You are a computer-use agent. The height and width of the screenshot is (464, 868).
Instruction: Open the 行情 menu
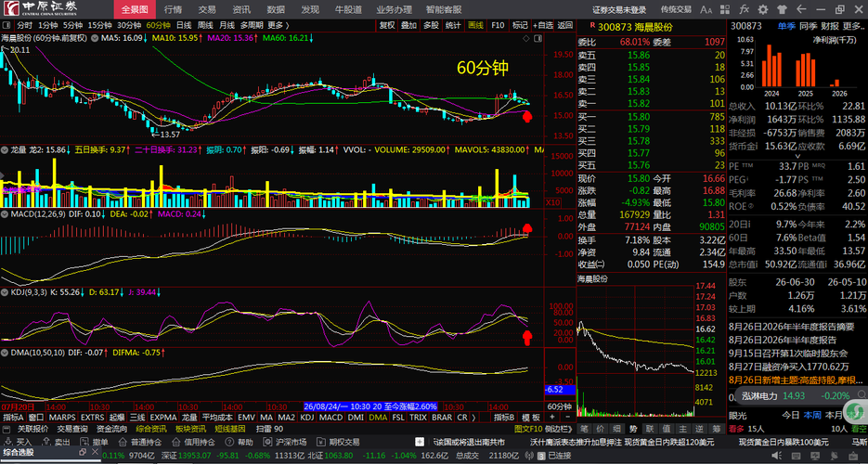coord(173,9)
